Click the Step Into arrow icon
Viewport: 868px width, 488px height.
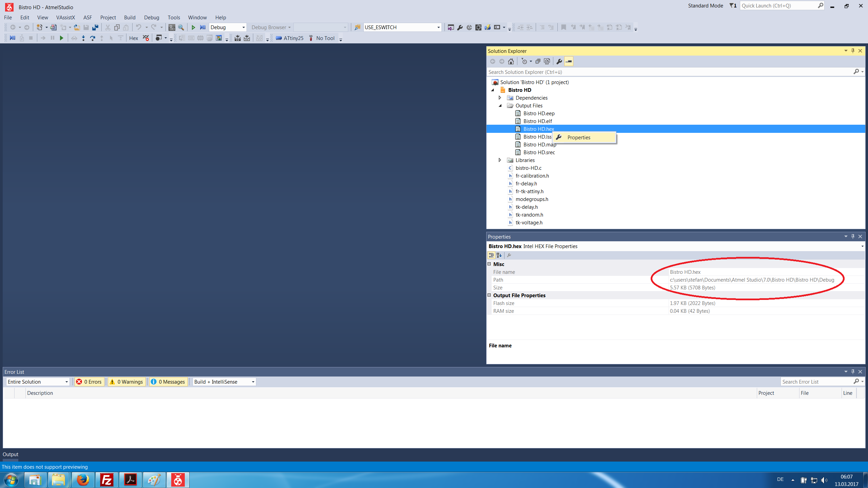tap(83, 38)
